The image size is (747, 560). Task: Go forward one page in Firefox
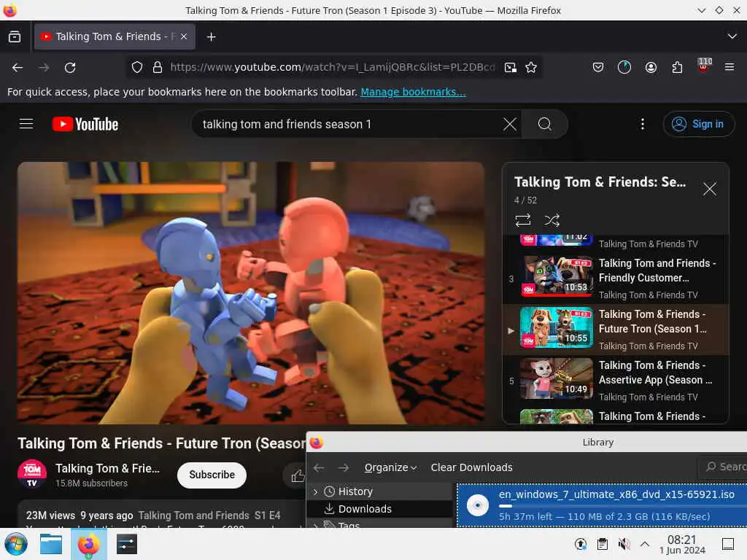coord(44,68)
